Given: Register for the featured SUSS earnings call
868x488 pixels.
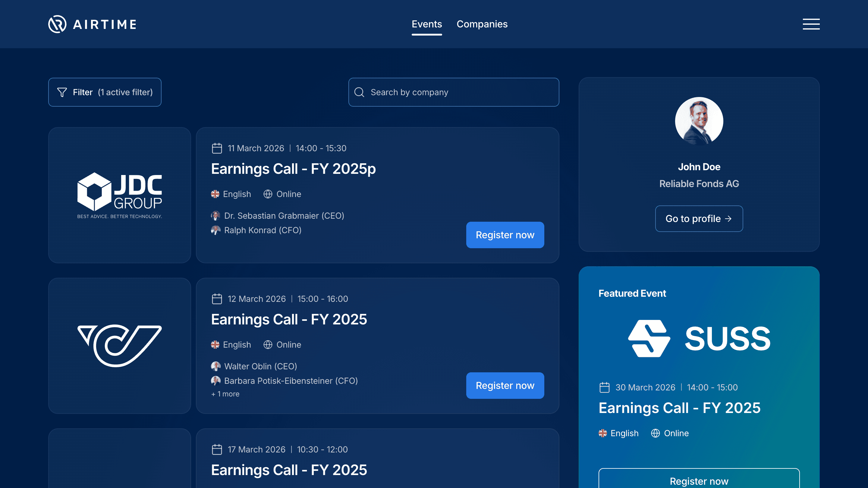Looking at the screenshot, I should tap(699, 481).
